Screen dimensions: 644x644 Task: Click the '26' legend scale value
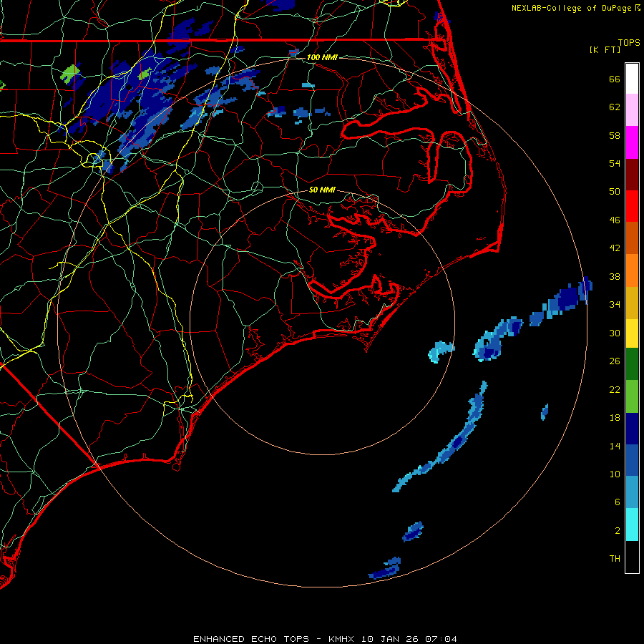point(615,361)
